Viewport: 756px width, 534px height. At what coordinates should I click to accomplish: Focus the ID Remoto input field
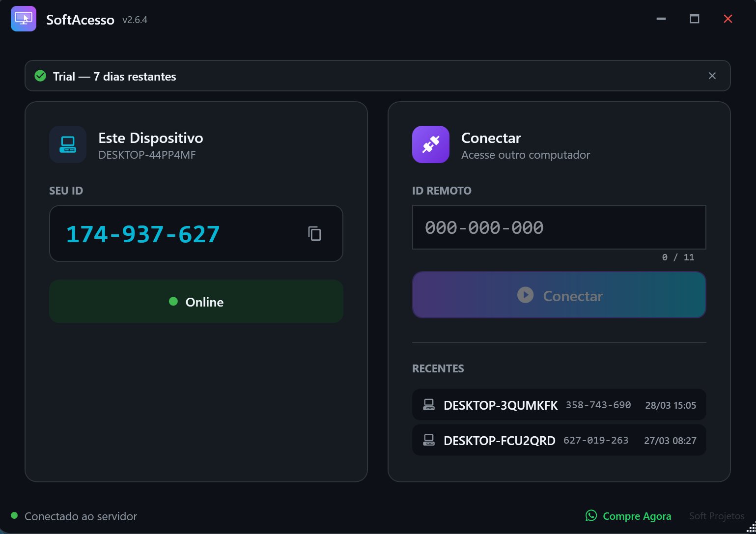click(x=559, y=227)
